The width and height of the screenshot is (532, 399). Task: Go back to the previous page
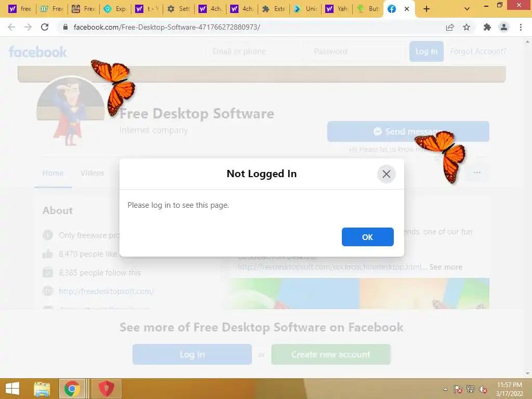(x=11, y=27)
